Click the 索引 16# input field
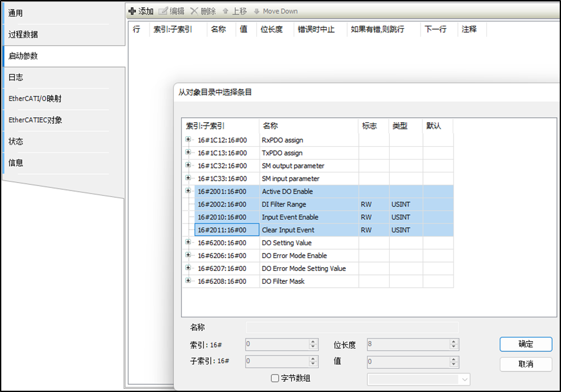 click(x=277, y=344)
